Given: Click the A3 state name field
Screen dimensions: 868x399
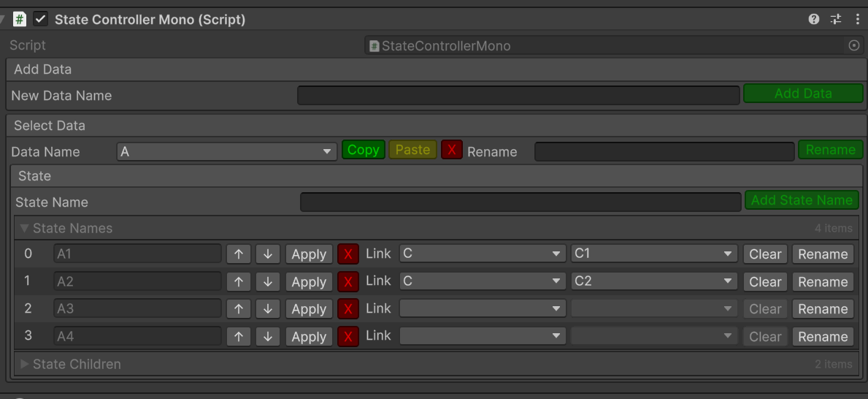Looking at the screenshot, I should click(x=138, y=308).
